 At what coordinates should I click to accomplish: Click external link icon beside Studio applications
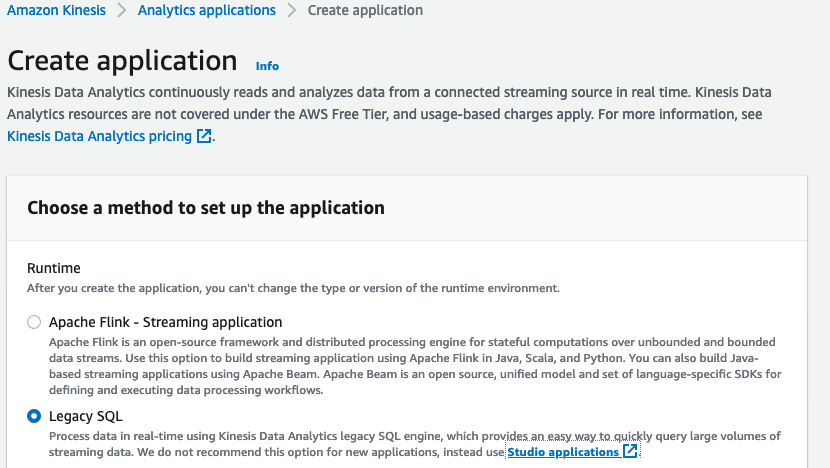[x=630, y=452]
